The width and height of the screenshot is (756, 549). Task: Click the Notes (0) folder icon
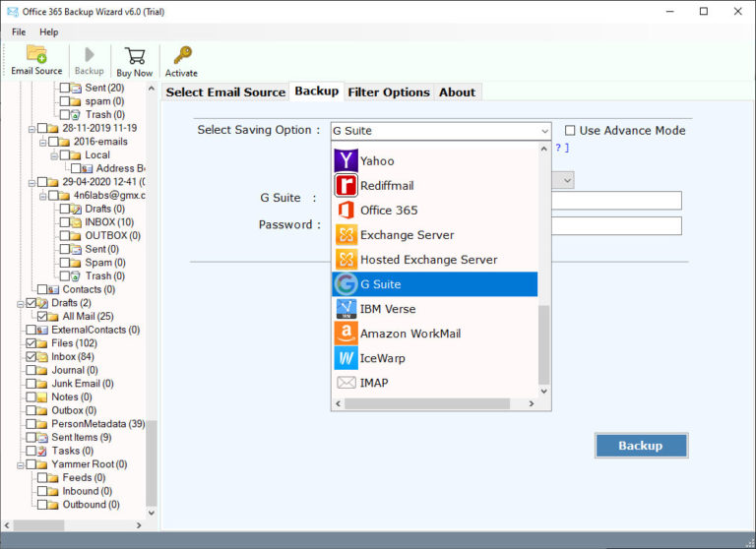(42, 397)
